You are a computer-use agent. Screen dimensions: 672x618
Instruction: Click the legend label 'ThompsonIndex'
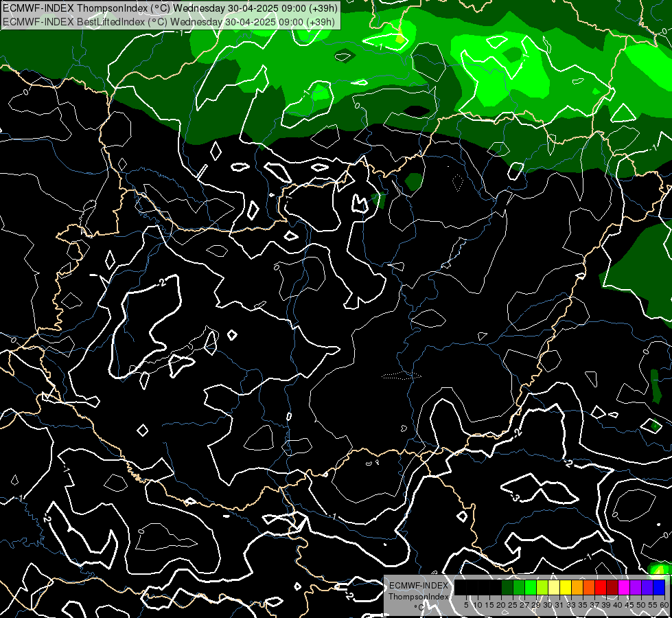click(418, 597)
